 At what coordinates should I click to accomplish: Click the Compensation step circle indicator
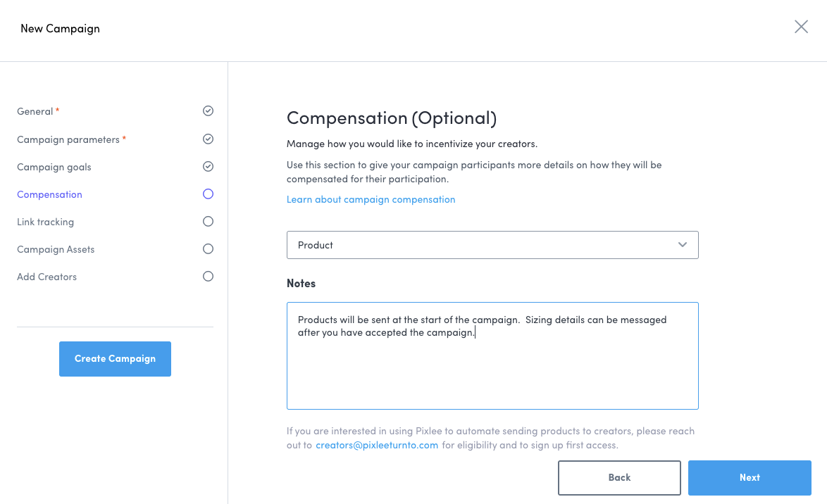coord(208,194)
